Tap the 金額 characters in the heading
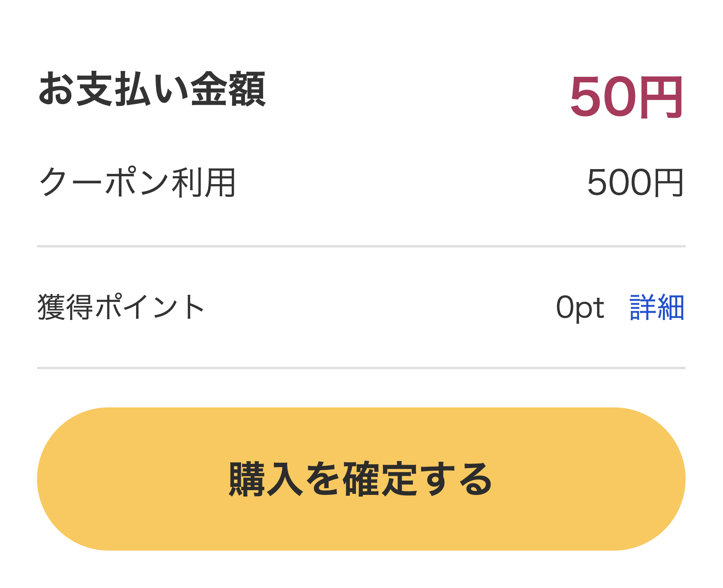This screenshot has width=723, height=588. [x=228, y=89]
